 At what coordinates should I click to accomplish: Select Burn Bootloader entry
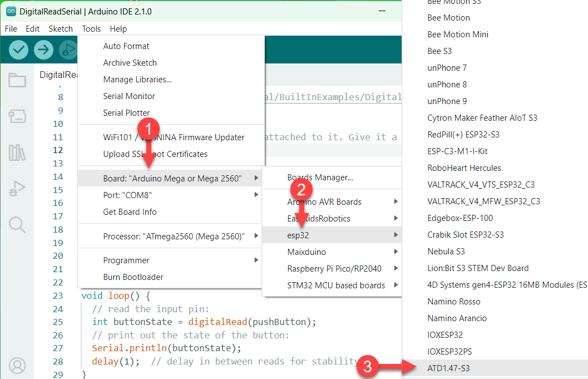pos(170,277)
